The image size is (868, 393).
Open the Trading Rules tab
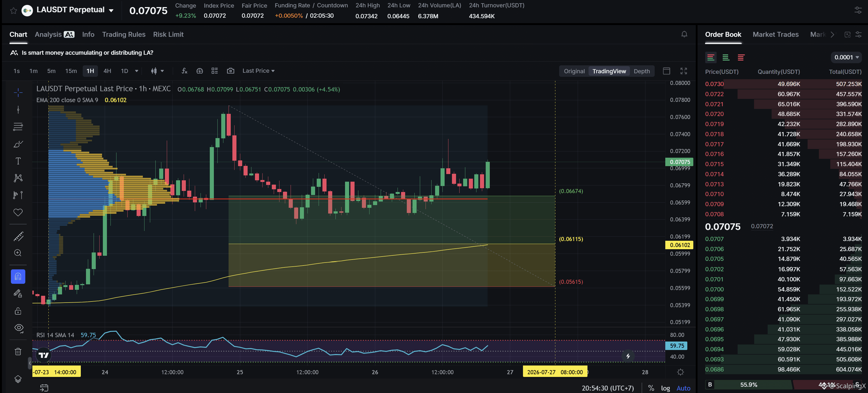124,34
